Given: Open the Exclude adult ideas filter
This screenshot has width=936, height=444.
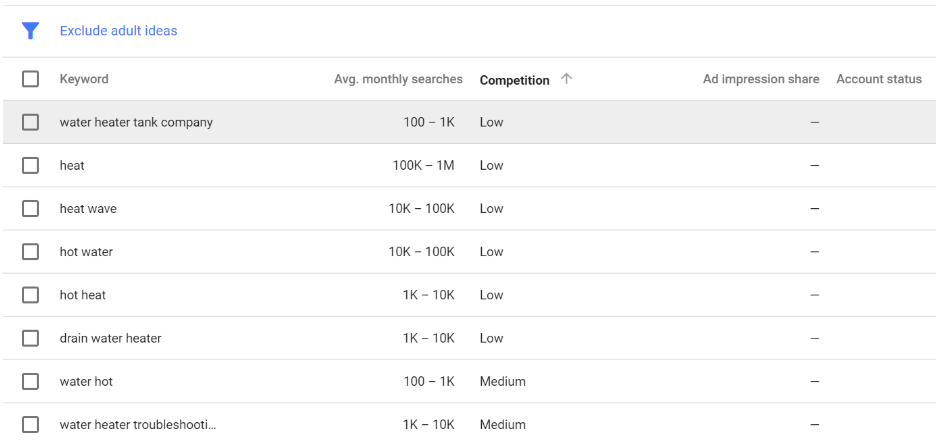Looking at the screenshot, I should pyautogui.click(x=118, y=30).
